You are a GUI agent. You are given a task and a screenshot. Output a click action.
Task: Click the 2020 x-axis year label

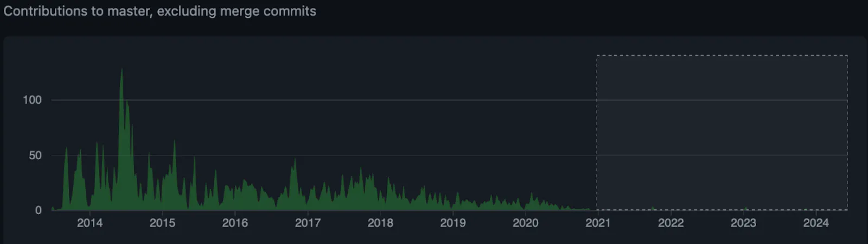(x=526, y=223)
